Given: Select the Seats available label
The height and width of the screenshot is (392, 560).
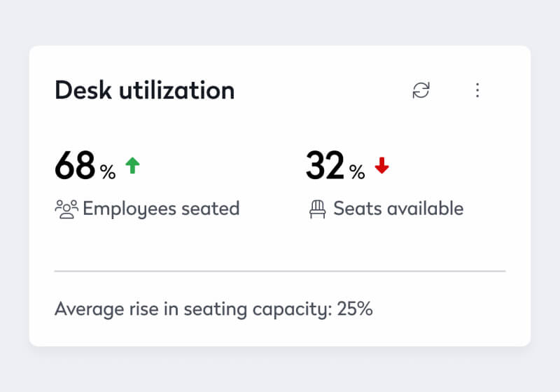Looking at the screenshot, I should click(x=398, y=209).
